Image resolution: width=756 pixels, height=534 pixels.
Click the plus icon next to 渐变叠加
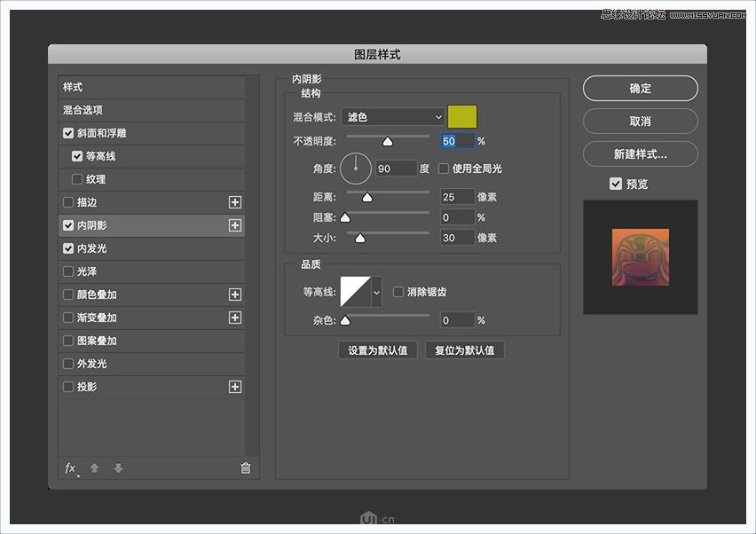235,318
